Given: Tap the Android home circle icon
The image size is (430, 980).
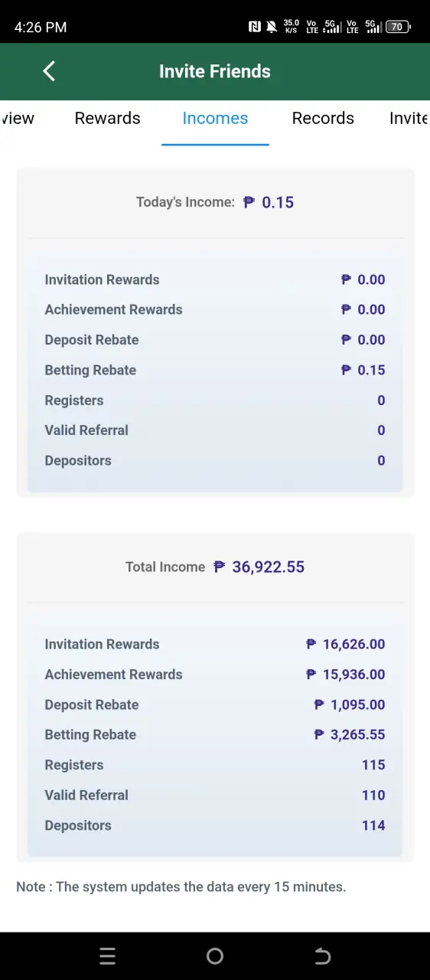Looking at the screenshot, I should tap(215, 955).
